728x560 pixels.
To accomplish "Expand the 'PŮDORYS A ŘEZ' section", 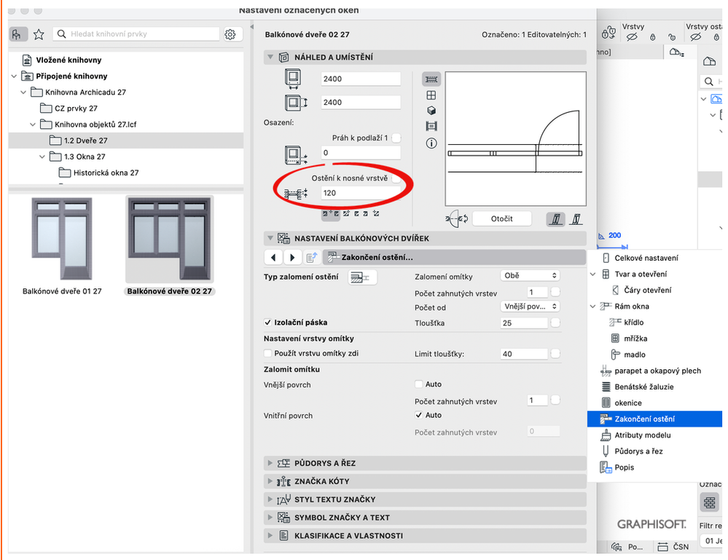I will (x=270, y=463).
